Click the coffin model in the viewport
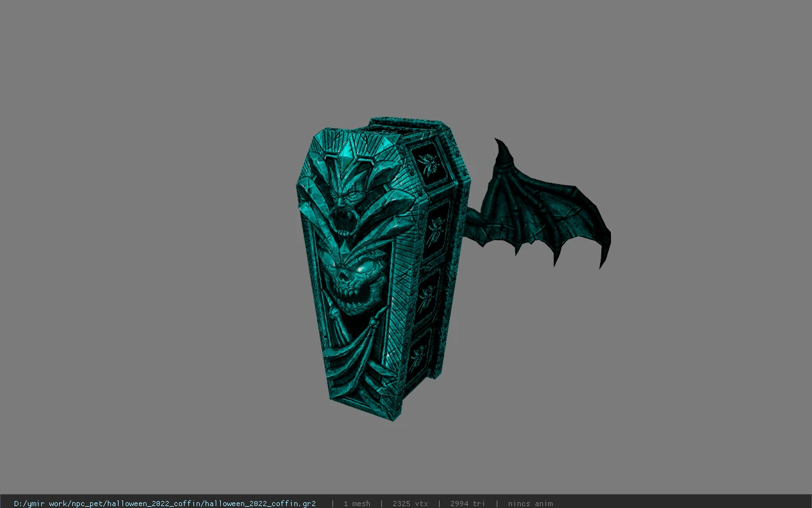812x508 pixels. pyautogui.click(x=384, y=270)
